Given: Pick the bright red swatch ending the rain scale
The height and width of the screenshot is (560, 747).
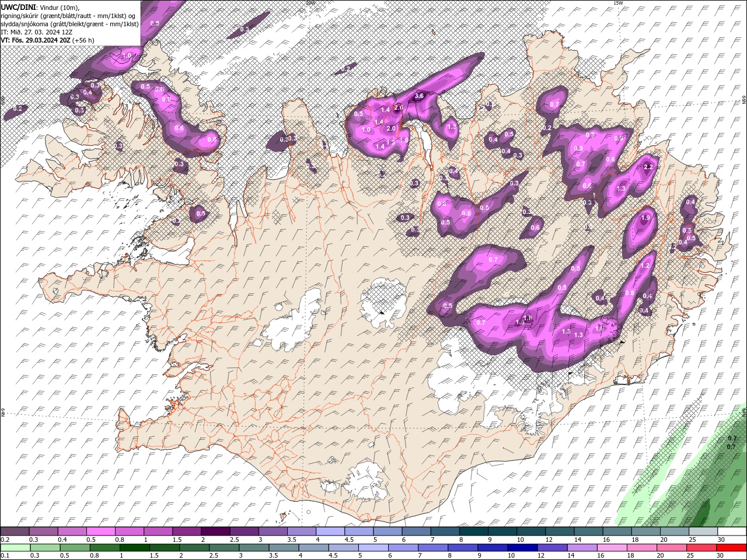Looking at the screenshot, I should pyautogui.click(x=731, y=548).
